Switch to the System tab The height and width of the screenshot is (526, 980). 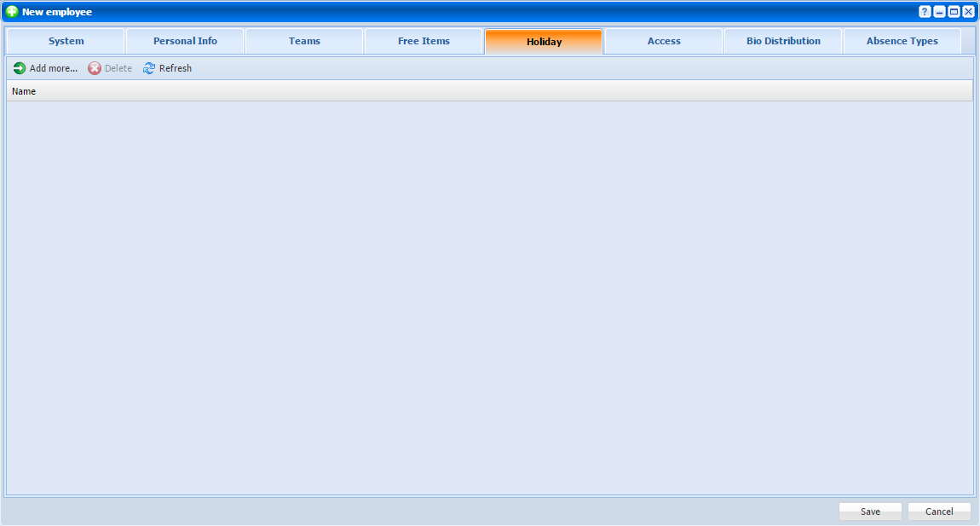66,41
